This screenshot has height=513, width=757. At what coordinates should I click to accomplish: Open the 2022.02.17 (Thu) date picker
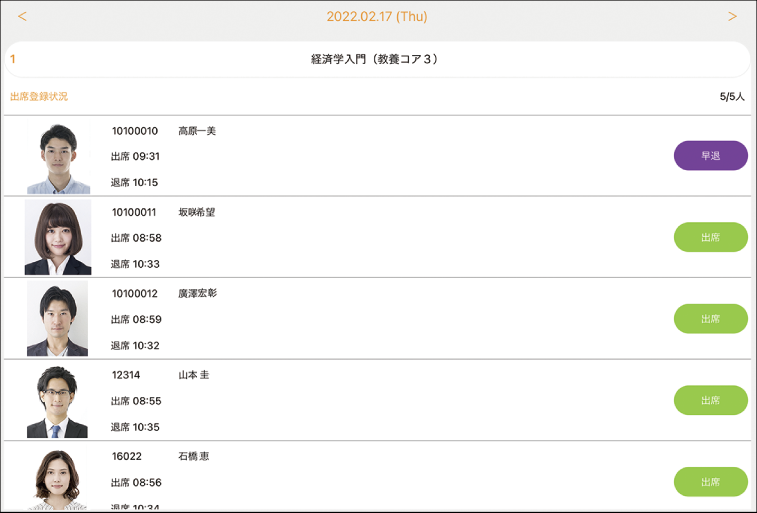pos(377,17)
